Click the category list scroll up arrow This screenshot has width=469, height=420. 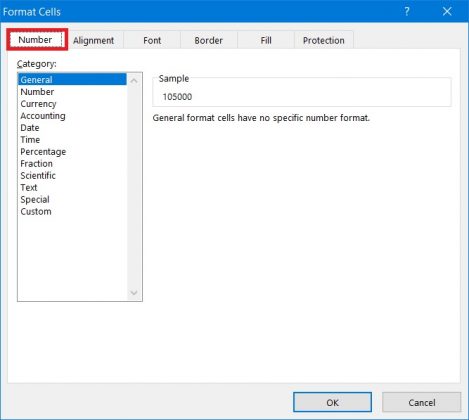tap(134, 81)
